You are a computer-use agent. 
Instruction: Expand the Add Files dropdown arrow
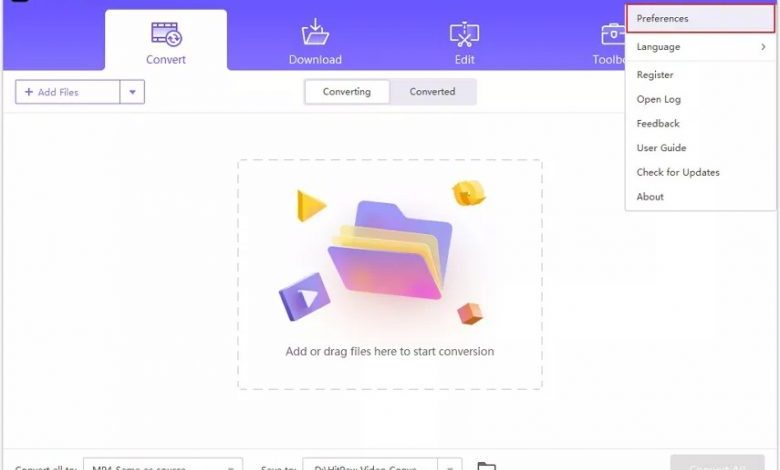tap(132, 92)
